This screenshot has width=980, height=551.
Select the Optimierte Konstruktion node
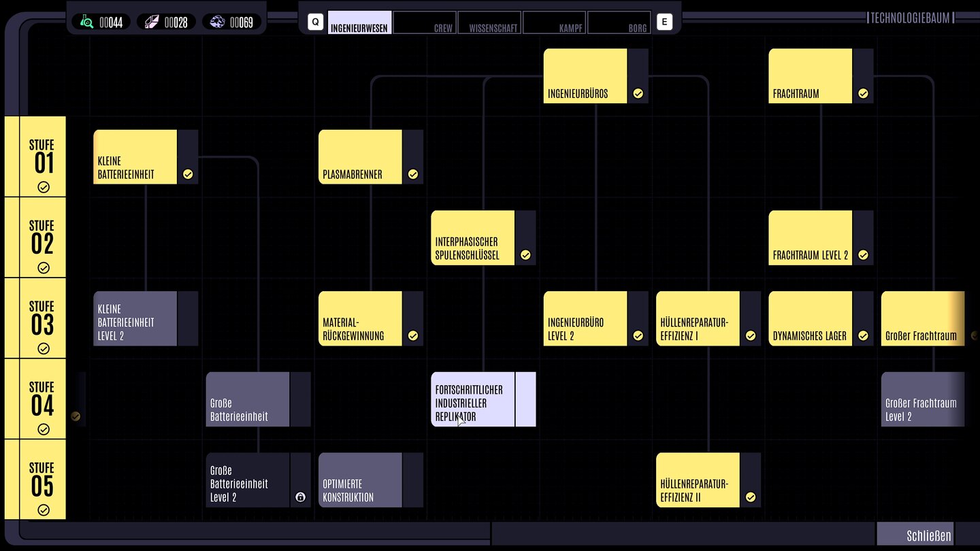361,480
